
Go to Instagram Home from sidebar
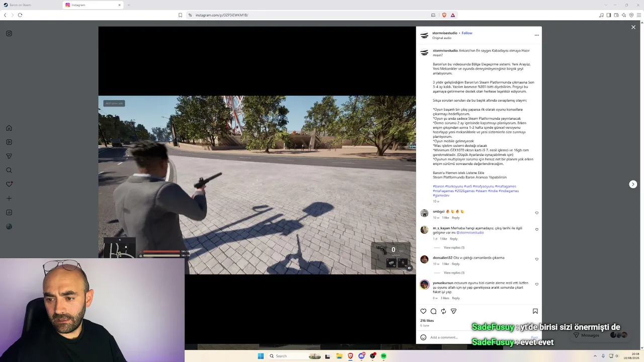click(x=9, y=128)
